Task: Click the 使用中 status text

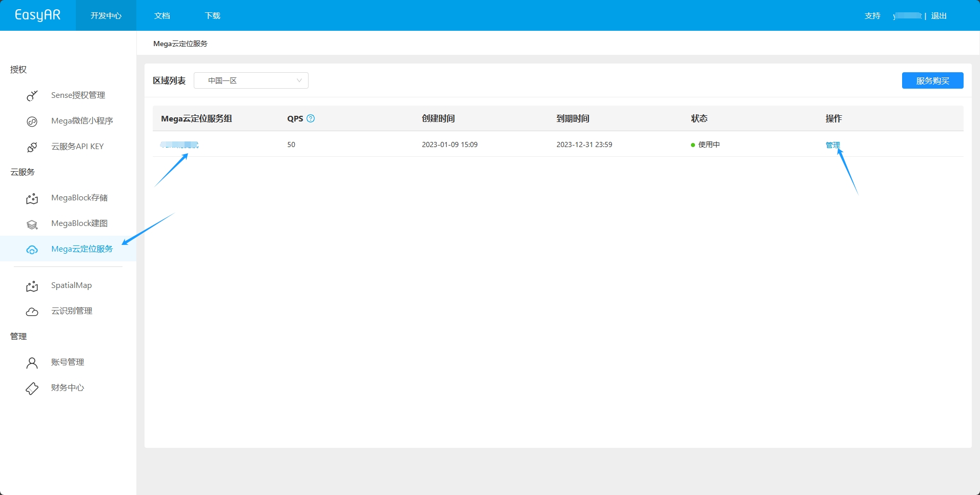Action: click(709, 145)
